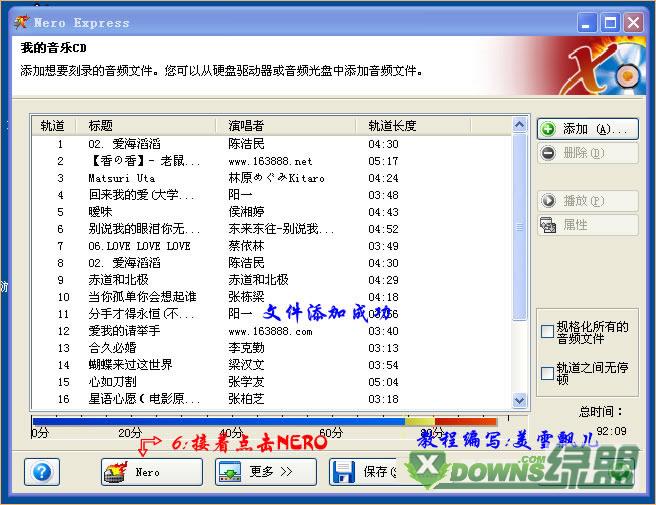Click the Delete minus icon
Image resolution: width=656 pixels, height=505 pixels.
(548, 153)
